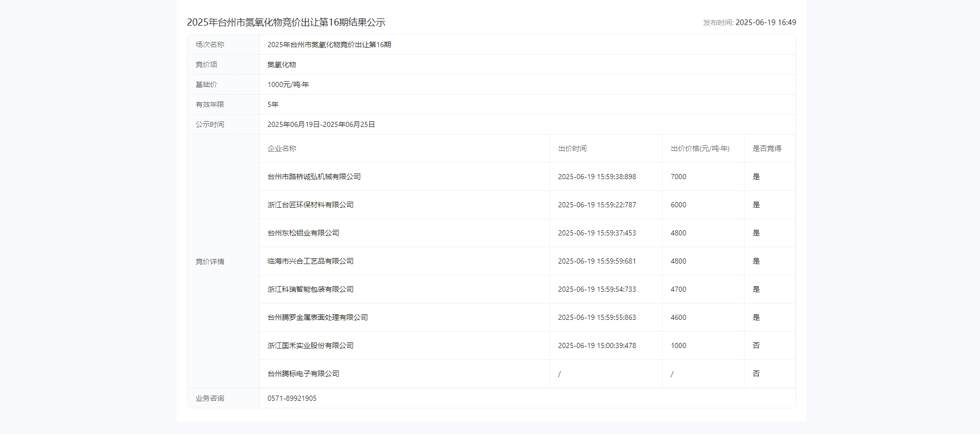Click the 否 result for 浙江国禾实业
This screenshot has width=980, height=434.
click(756, 345)
